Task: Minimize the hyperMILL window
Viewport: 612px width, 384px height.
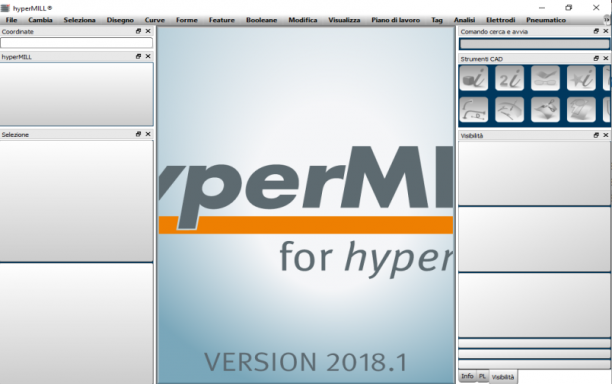Action: pos(542,8)
